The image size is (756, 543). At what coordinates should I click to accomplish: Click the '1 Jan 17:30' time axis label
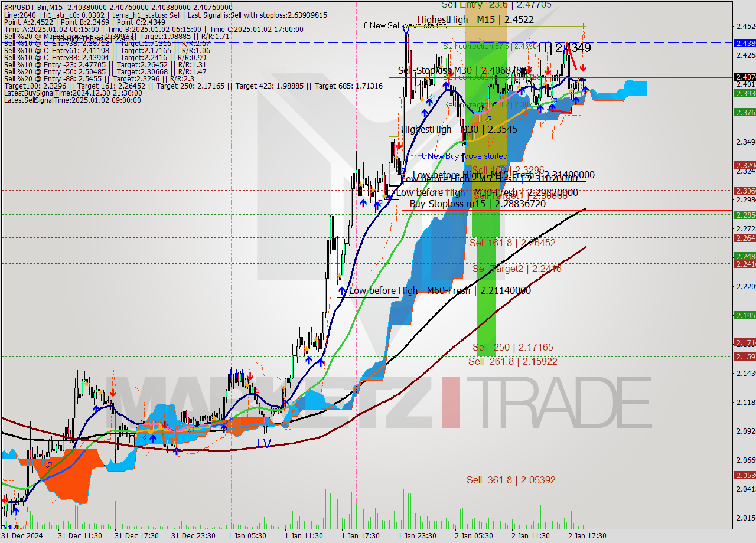[360, 536]
